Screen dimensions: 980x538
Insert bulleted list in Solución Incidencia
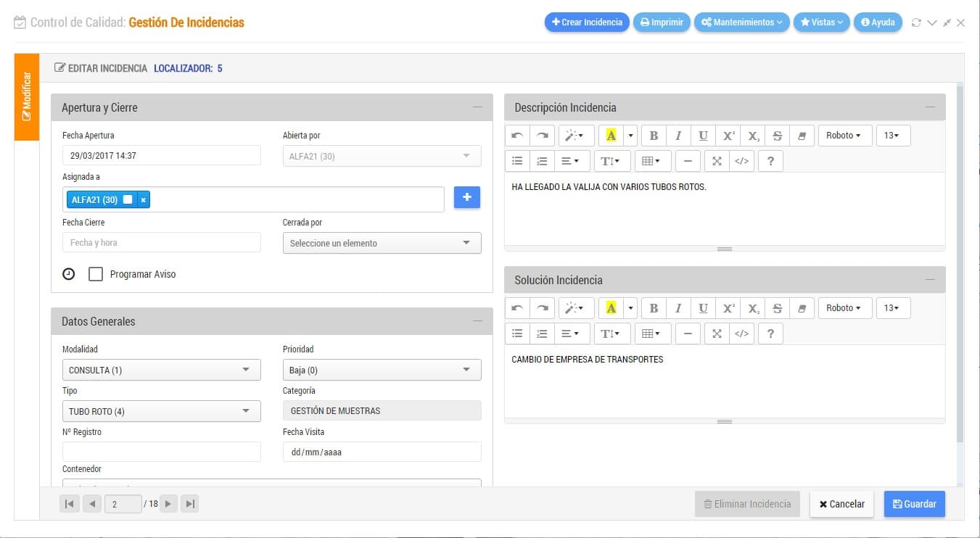pos(517,334)
